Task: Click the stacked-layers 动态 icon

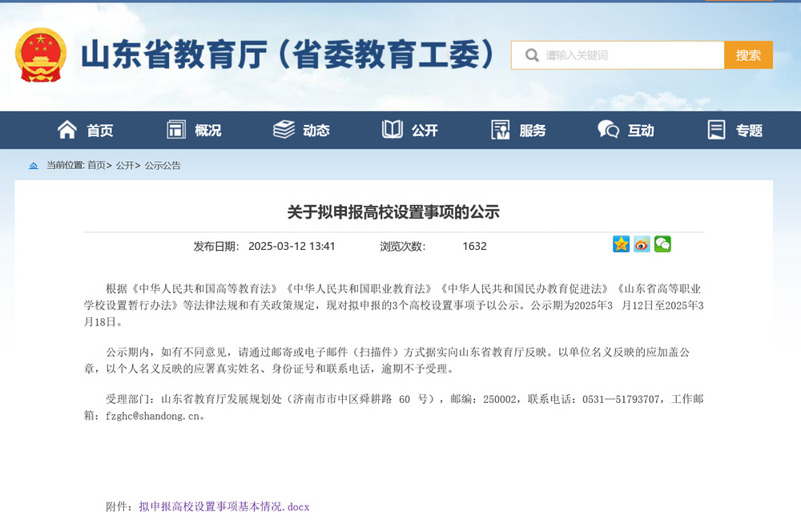Action: [x=284, y=130]
